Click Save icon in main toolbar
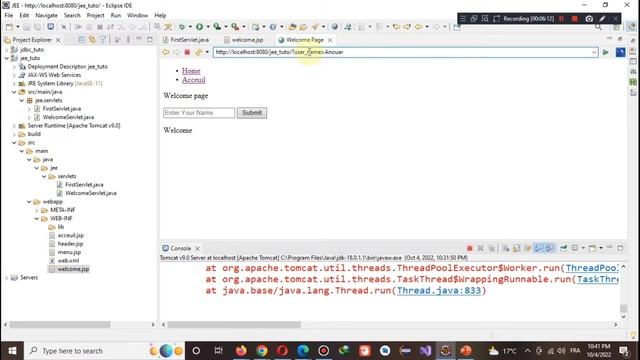This screenshot has height=360, width=640. click(27, 27)
